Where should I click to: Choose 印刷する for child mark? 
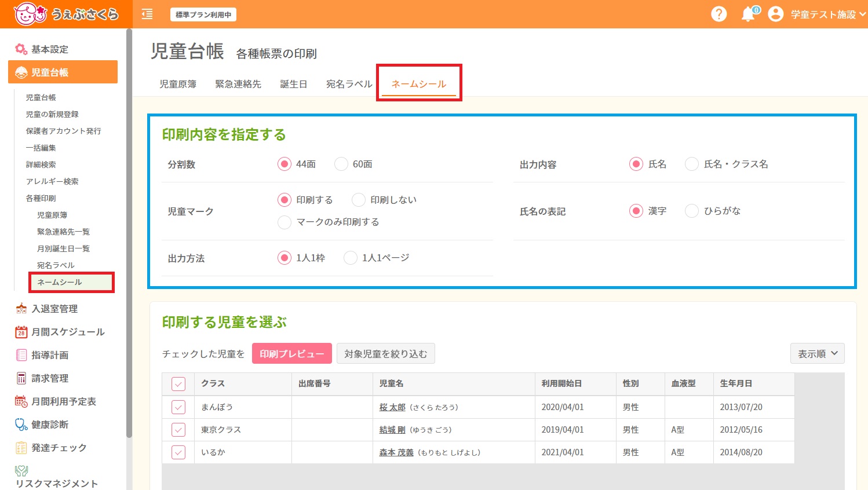[x=284, y=200]
